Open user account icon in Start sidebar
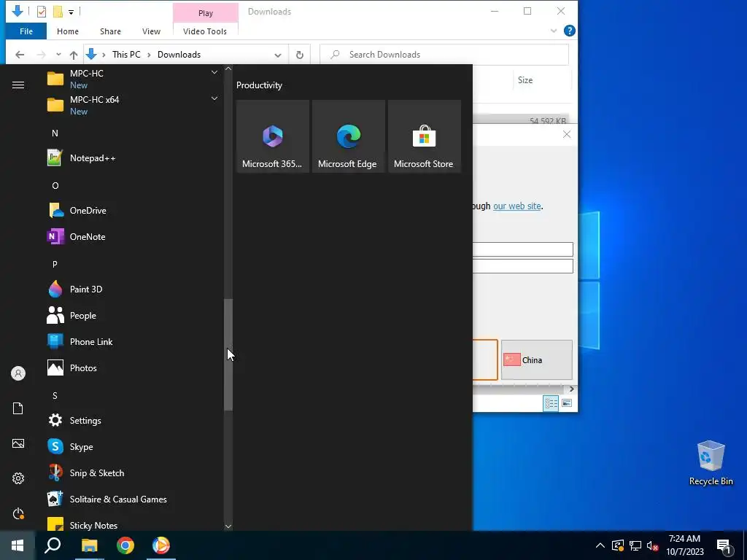 coord(18,373)
